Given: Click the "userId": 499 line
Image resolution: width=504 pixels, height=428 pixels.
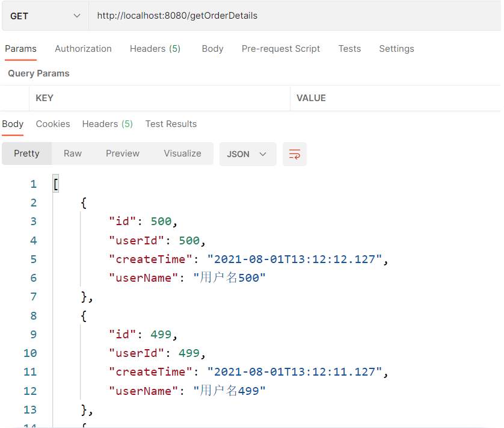Looking at the screenshot, I should coord(157,353).
